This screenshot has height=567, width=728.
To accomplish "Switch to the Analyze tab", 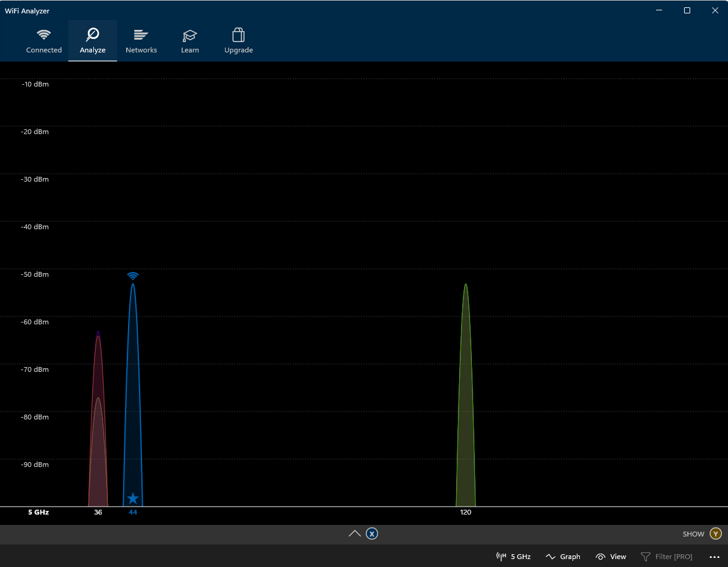I will [x=93, y=41].
